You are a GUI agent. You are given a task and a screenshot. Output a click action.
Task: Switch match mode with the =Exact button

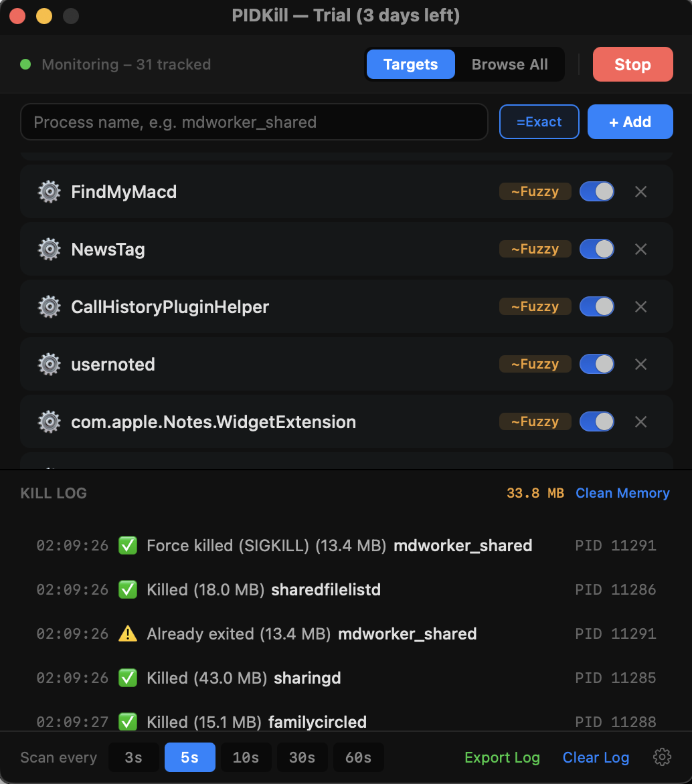click(539, 122)
